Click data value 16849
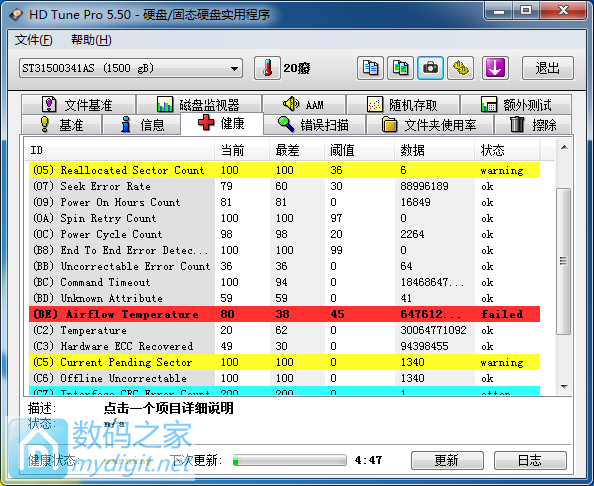The image size is (594, 486). 416,202
